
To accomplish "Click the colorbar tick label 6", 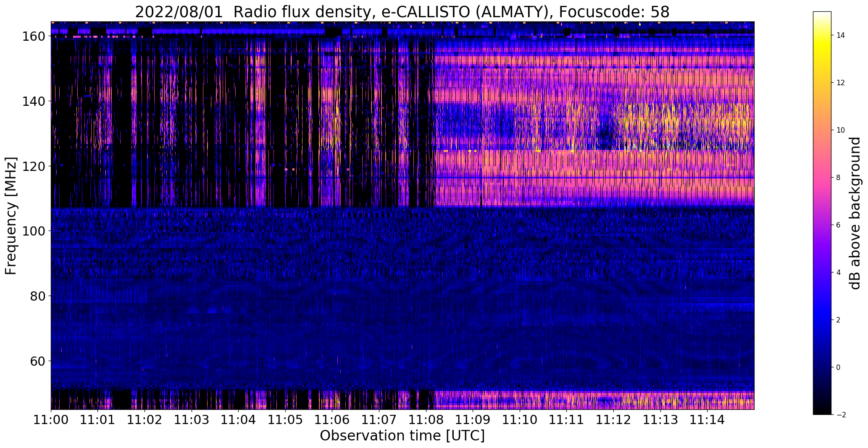I will click(x=838, y=225).
